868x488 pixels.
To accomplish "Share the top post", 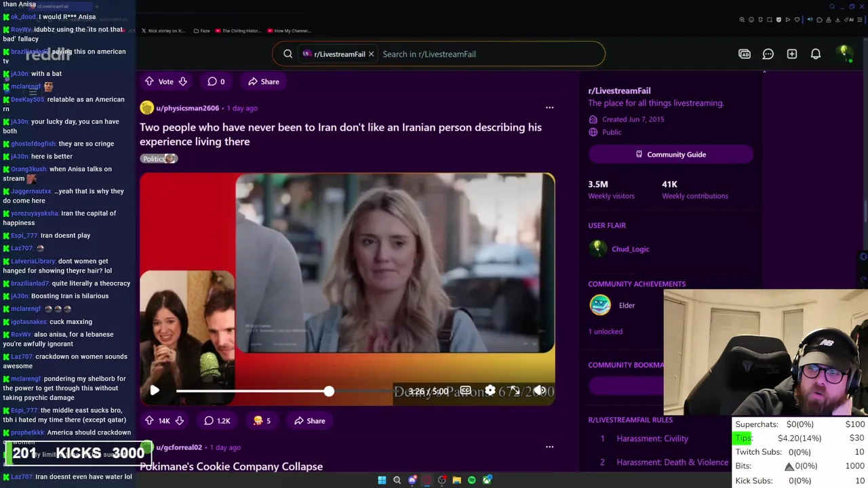I will [x=263, y=81].
